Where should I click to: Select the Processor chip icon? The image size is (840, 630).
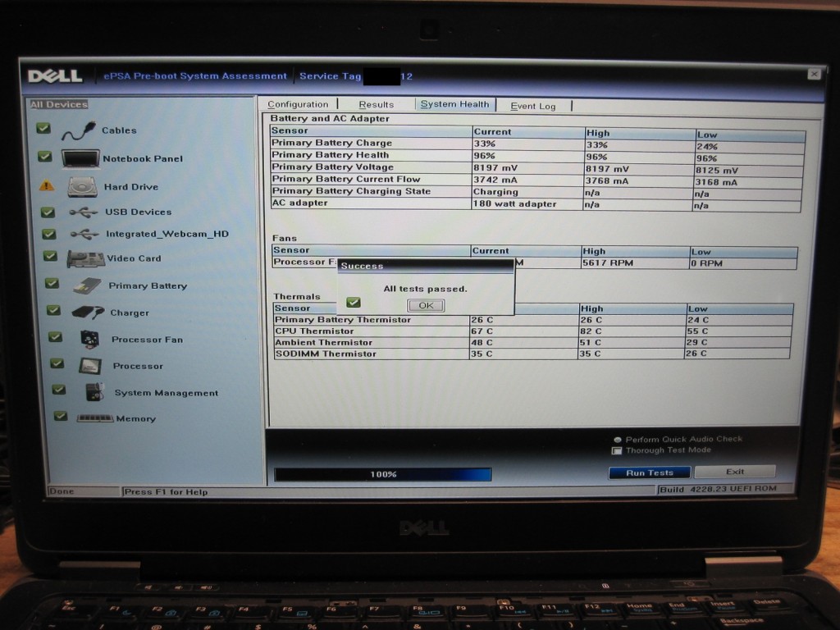point(90,366)
